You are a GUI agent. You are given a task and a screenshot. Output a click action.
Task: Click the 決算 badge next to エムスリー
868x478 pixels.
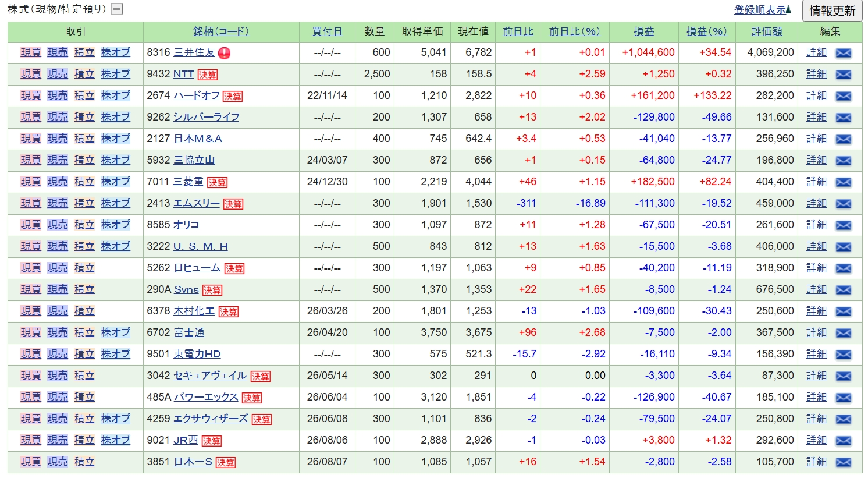point(233,204)
